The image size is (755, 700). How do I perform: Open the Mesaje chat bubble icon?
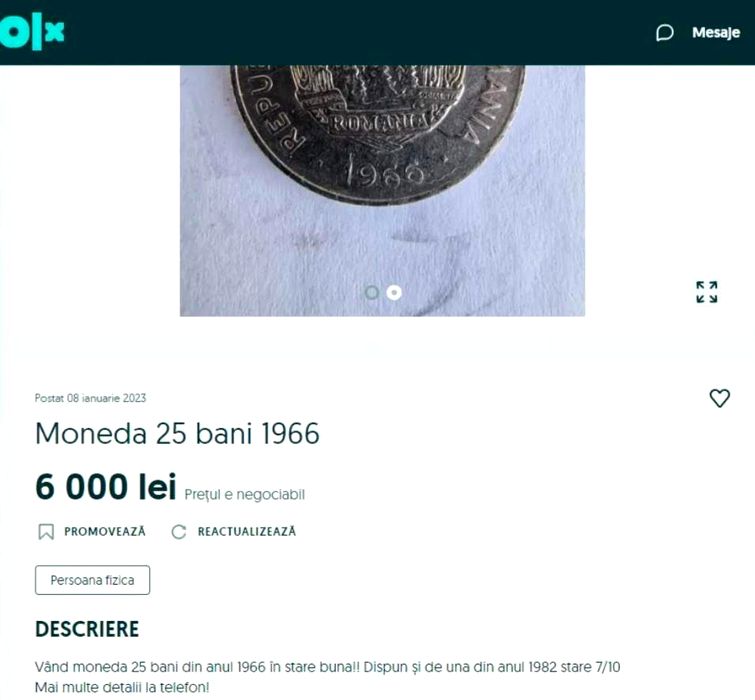tap(664, 33)
